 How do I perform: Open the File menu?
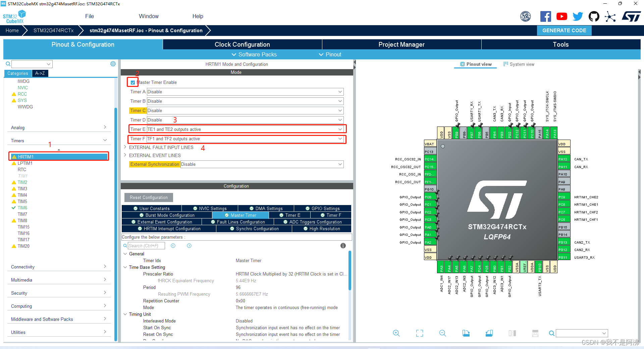coord(90,16)
